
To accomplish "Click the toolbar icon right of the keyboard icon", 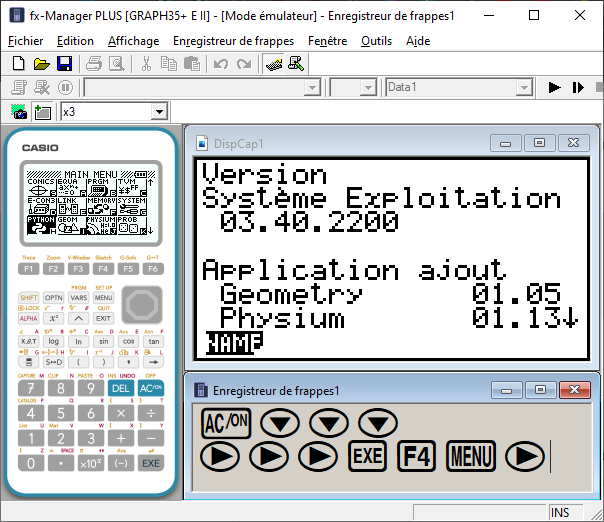I will (296, 64).
